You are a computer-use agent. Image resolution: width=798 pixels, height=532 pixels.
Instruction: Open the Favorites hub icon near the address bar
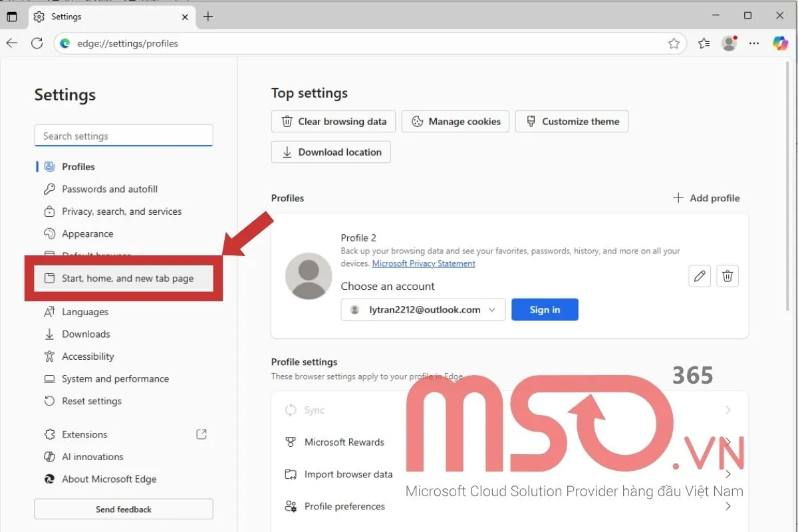[704, 43]
